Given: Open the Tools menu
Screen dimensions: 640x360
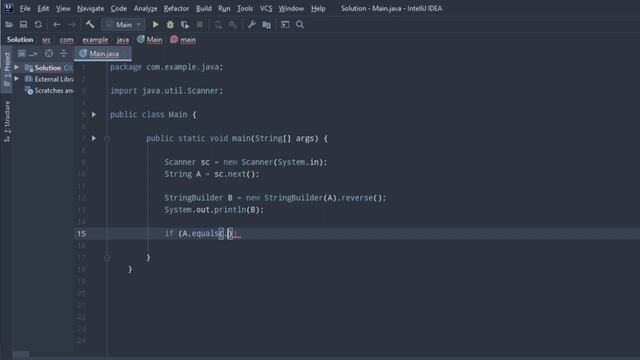Looking at the screenshot, I should (x=245, y=8).
